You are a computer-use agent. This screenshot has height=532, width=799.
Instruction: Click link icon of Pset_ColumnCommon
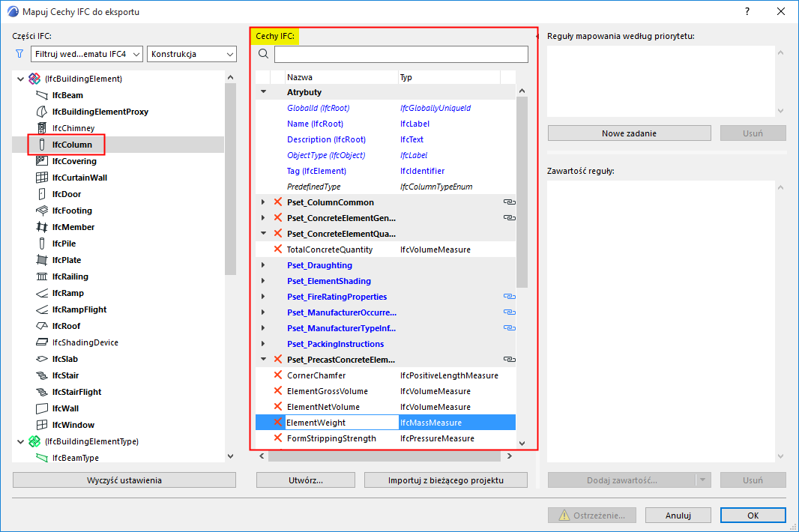[509, 202]
